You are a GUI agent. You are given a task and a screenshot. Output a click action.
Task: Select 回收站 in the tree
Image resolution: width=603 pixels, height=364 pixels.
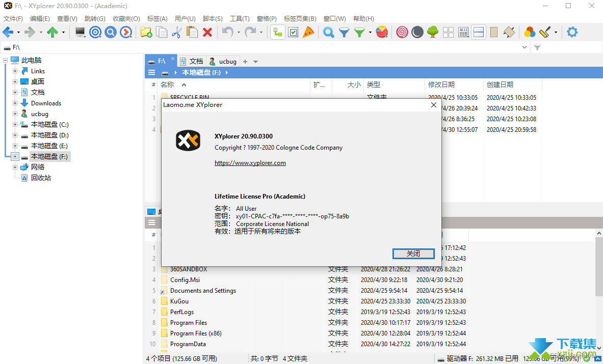pyautogui.click(x=41, y=178)
